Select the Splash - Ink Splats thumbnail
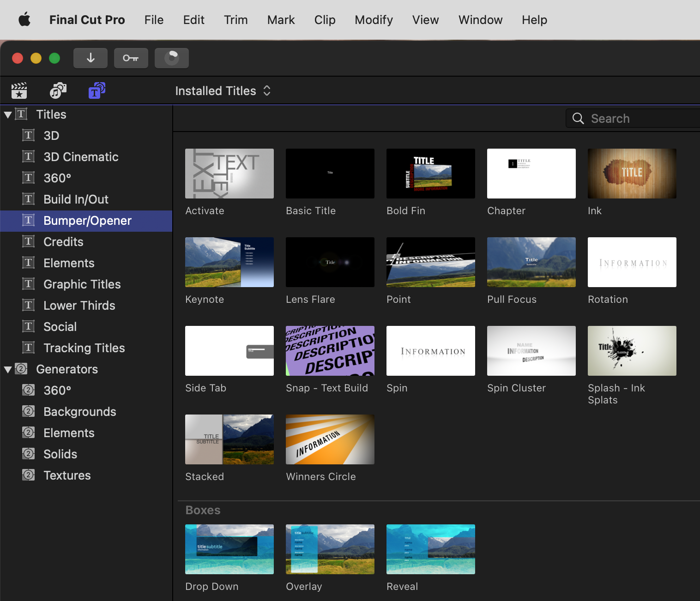 point(632,351)
